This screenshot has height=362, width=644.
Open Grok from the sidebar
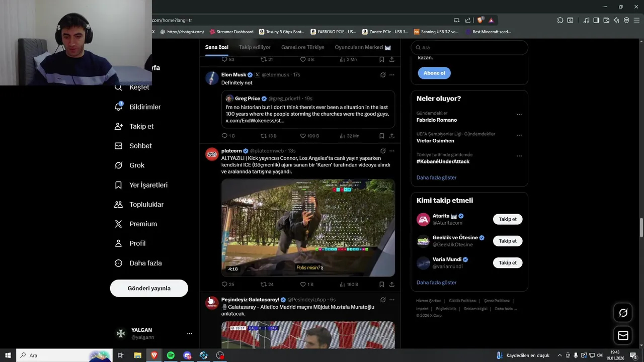point(130,165)
